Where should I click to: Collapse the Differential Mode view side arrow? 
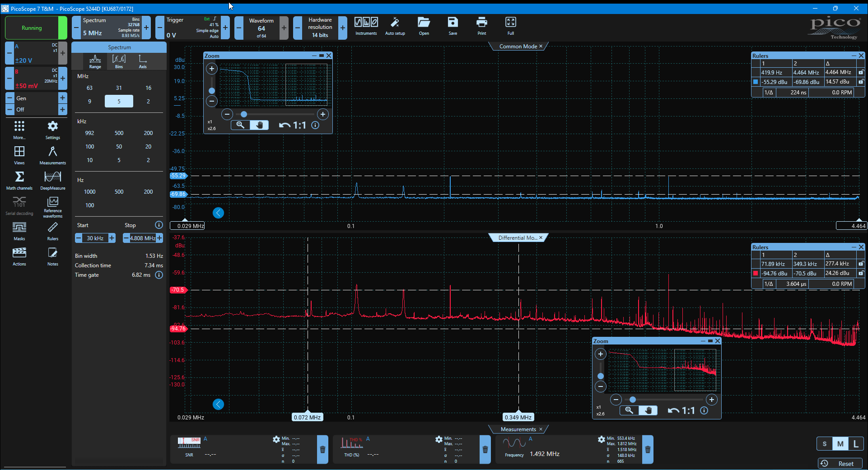click(218, 405)
